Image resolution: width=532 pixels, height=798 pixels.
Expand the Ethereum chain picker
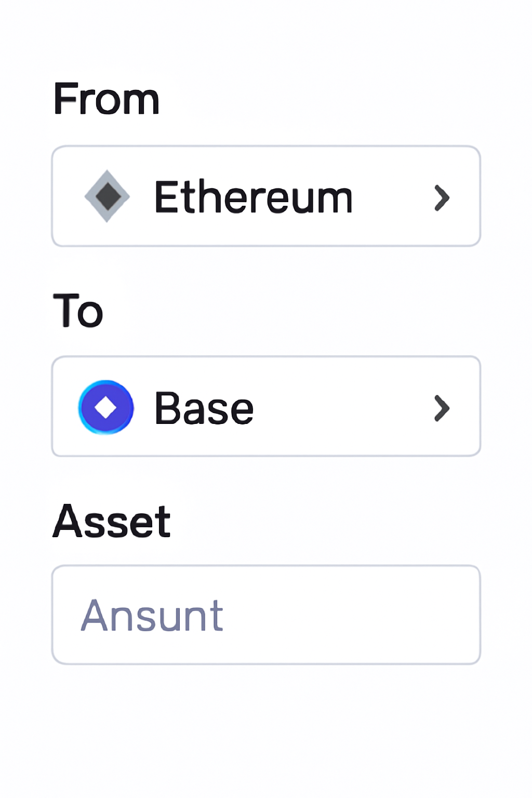tap(267, 196)
